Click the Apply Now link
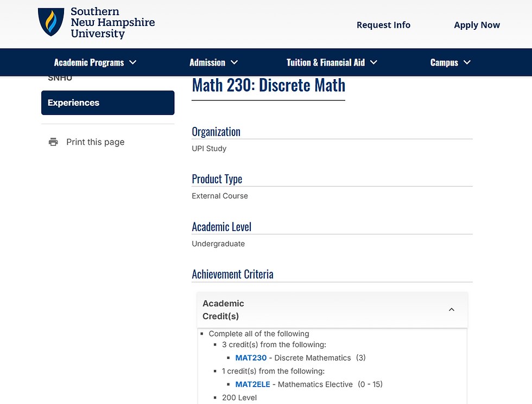Image resolution: width=532 pixels, height=404 pixels. 477,25
